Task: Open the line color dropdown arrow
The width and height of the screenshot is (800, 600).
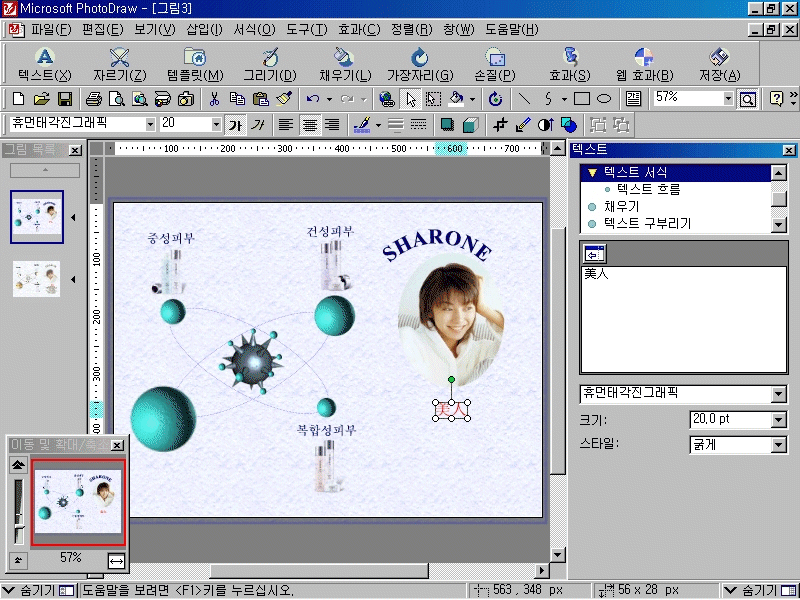Action: (378, 124)
